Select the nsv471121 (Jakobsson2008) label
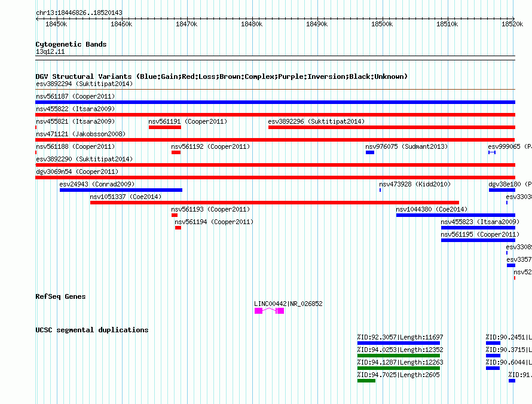The image size is (532, 404). [x=81, y=134]
